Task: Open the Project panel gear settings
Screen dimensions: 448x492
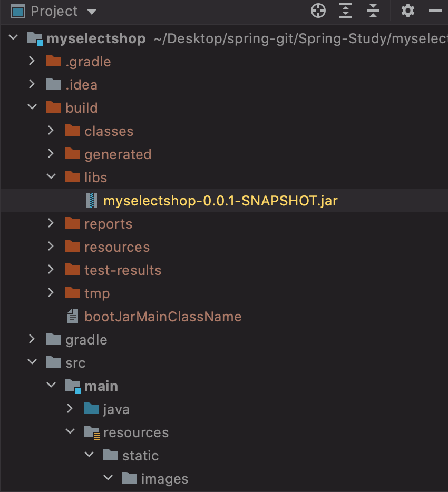Action: click(x=407, y=11)
